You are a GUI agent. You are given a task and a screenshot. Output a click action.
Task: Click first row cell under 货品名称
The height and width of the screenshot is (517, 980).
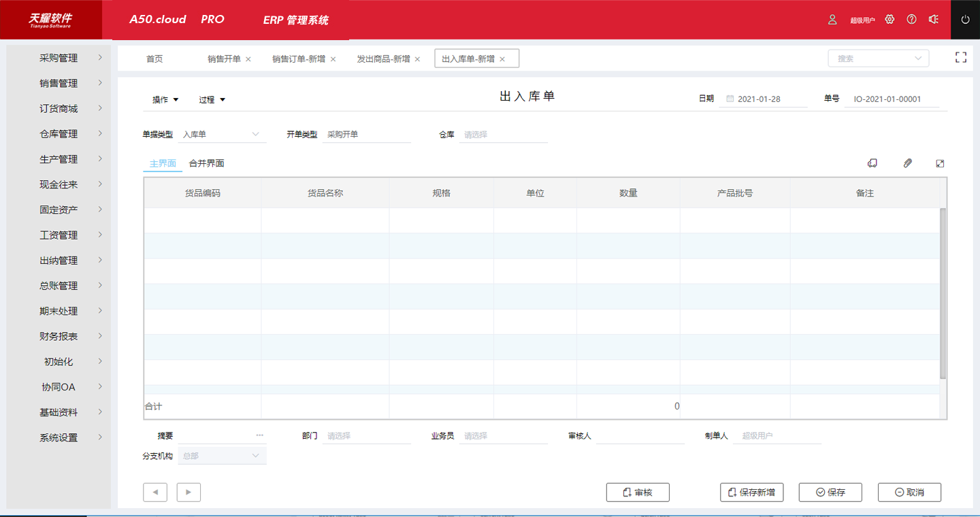point(325,220)
